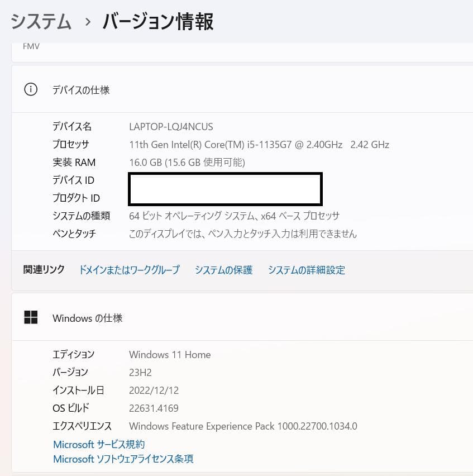Open the ドメインまたはワークグループ link
Screen dimensions: 473x476
pos(129,270)
